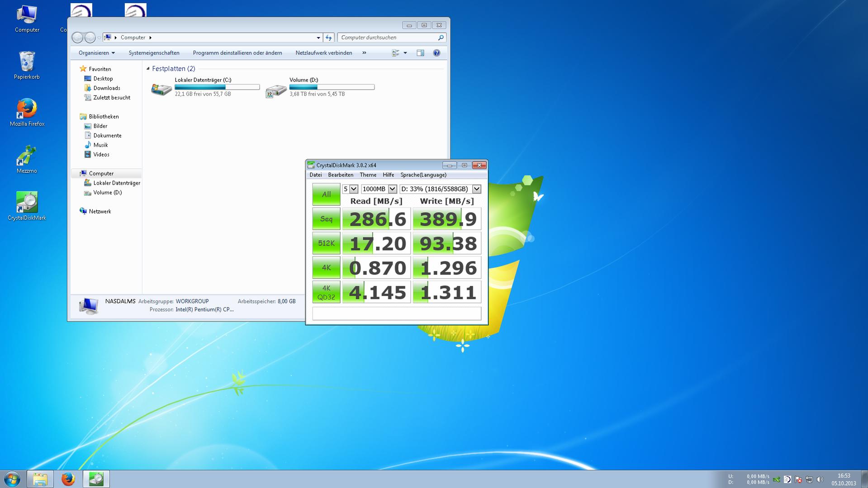Select Zuletzt besucht in Favoriten
868x488 pixels.
coord(112,98)
